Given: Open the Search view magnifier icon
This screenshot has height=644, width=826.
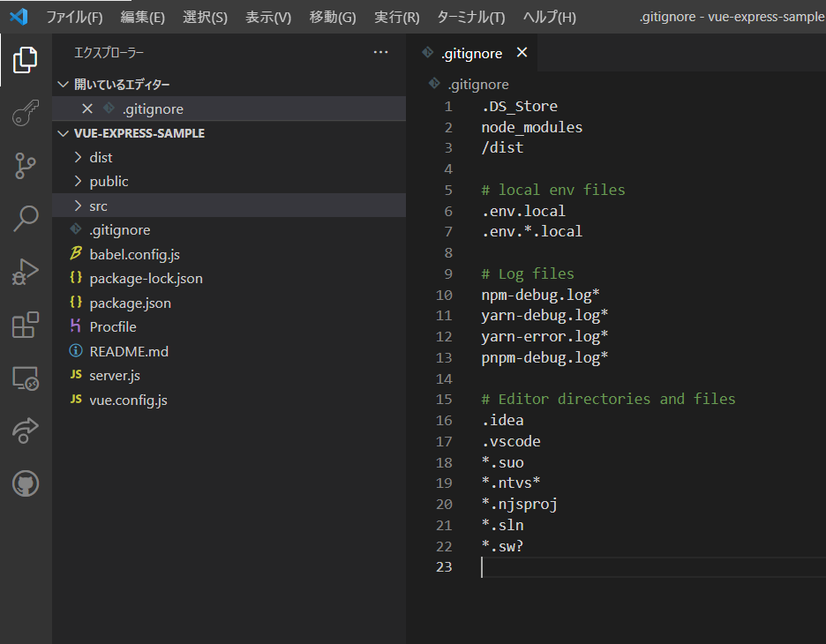Looking at the screenshot, I should click(x=26, y=219).
